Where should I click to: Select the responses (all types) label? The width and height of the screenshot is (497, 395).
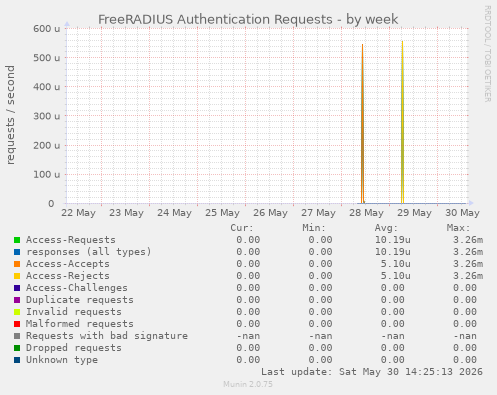[x=89, y=252]
